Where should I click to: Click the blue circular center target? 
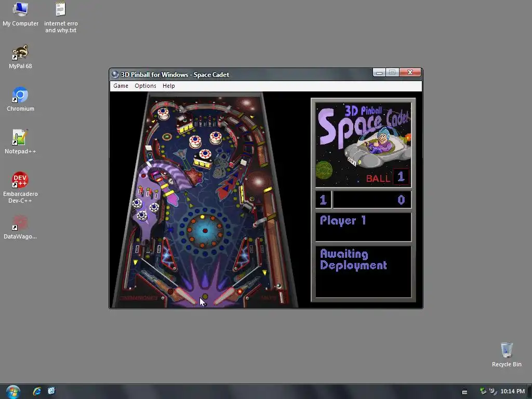205,231
